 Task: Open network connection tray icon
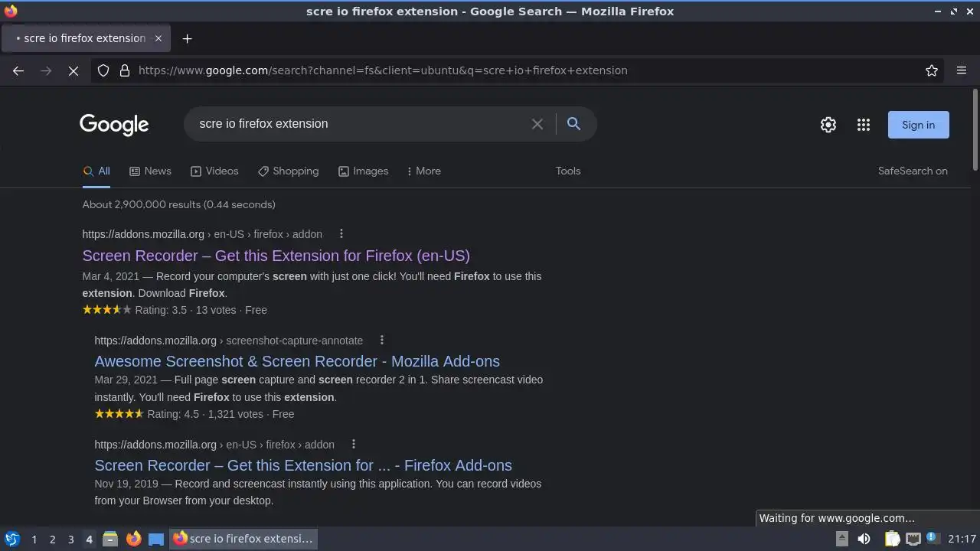(x=913, y=539)
